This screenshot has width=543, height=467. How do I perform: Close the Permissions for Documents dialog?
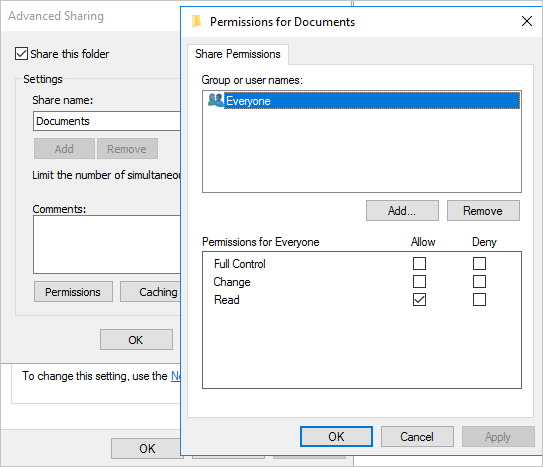[527, 21]
